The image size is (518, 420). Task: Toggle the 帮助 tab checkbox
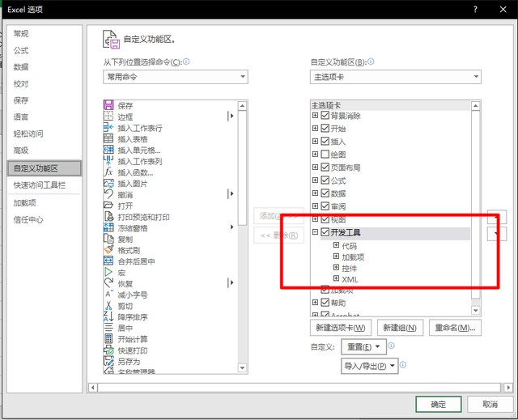(325, 303)
